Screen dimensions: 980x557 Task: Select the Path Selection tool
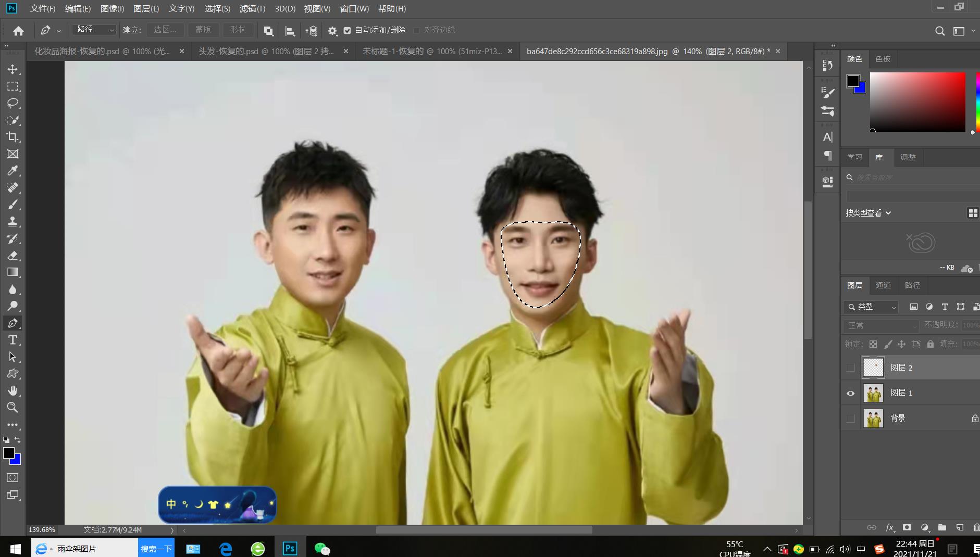click(13, 357)
